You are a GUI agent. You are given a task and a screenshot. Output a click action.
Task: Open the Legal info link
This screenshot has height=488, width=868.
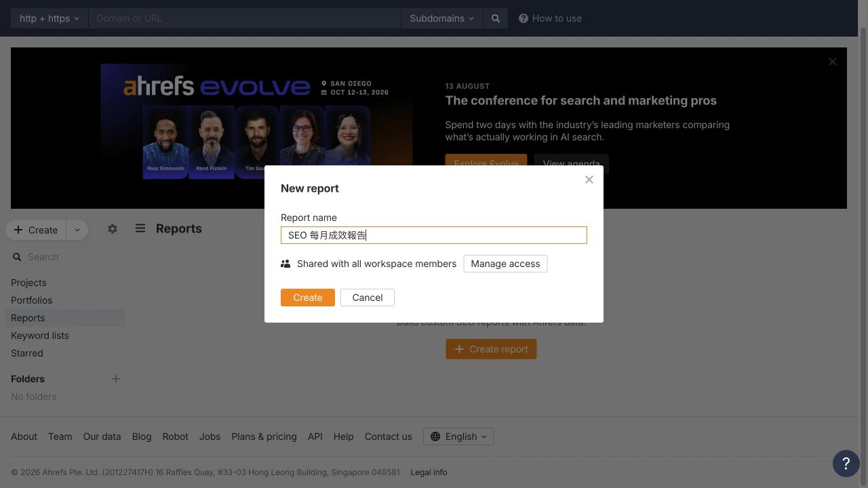click(429, 472)
